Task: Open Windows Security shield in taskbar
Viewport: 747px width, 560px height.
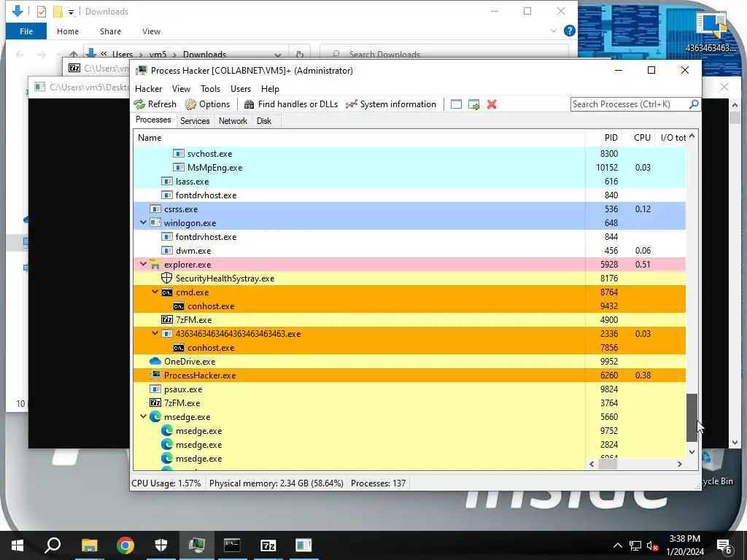Action: click(161, 545)
